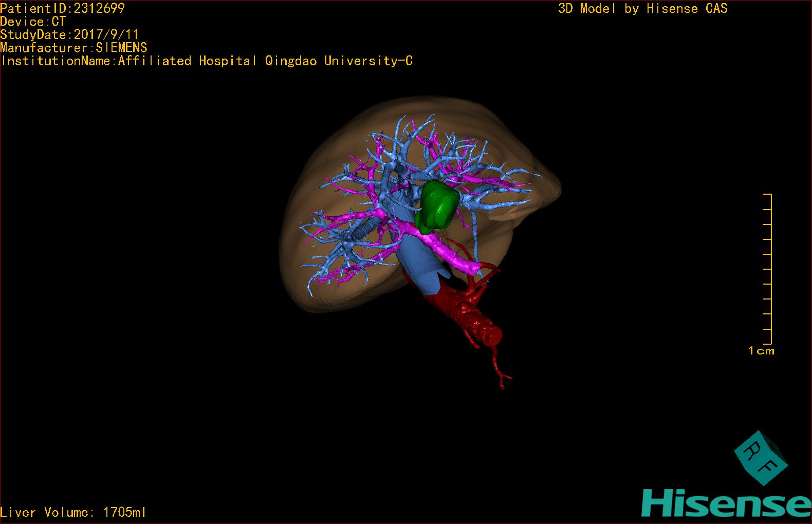Click the Device:CT label
Image resolution: width=812 pixels, height=524 pixels.
[33, 22]
